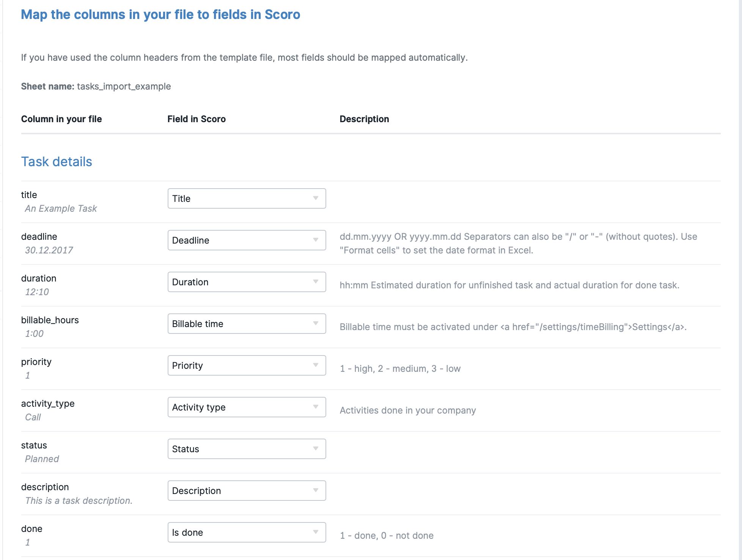This screenshot has height=560, width=742.
Task: Click the sample value '1:00'
Action: click(34, 334)
